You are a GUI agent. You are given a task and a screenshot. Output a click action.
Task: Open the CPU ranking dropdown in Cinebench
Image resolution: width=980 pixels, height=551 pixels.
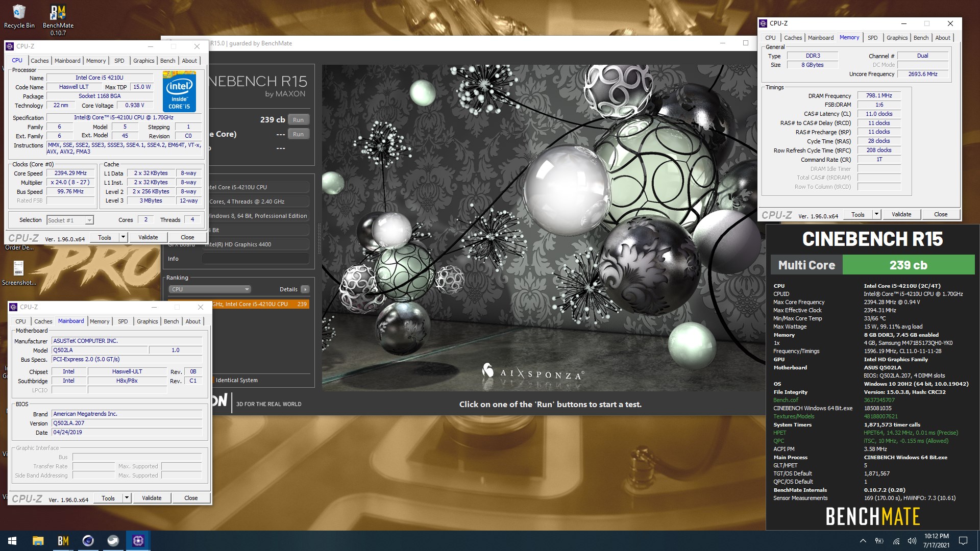pos(209,289)
